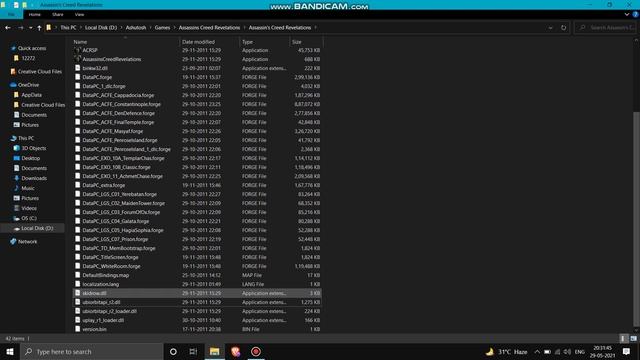Open Desktop in the sidebar
This screenshot has width=640, height=360.
tap(31, 158)
